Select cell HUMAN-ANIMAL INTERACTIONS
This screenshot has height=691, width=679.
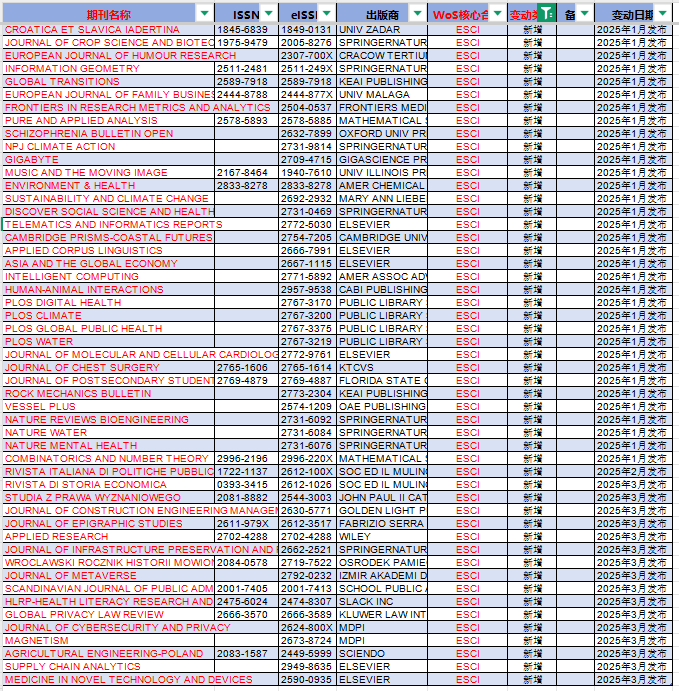[x=108, y=290]
